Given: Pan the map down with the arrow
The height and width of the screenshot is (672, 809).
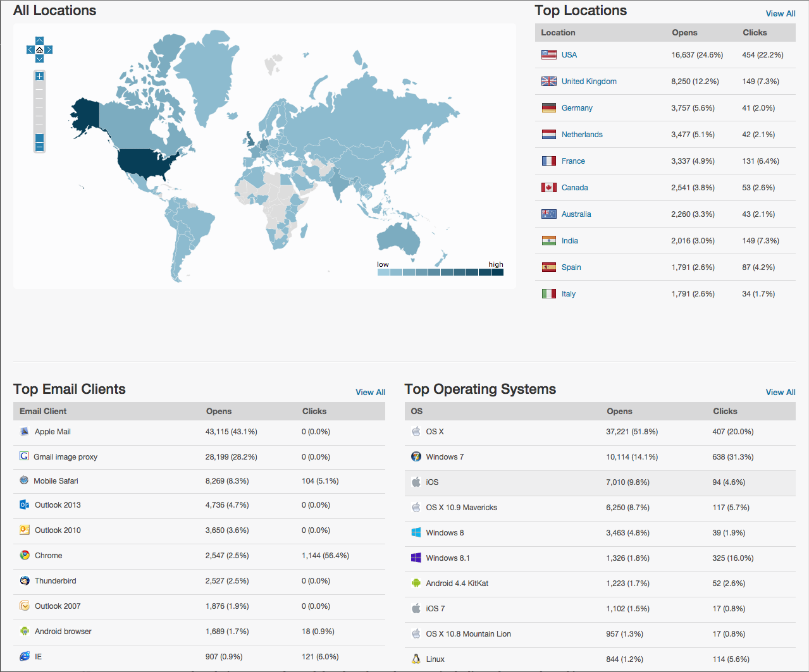Looking at the screenshot, I should (39, 59).
